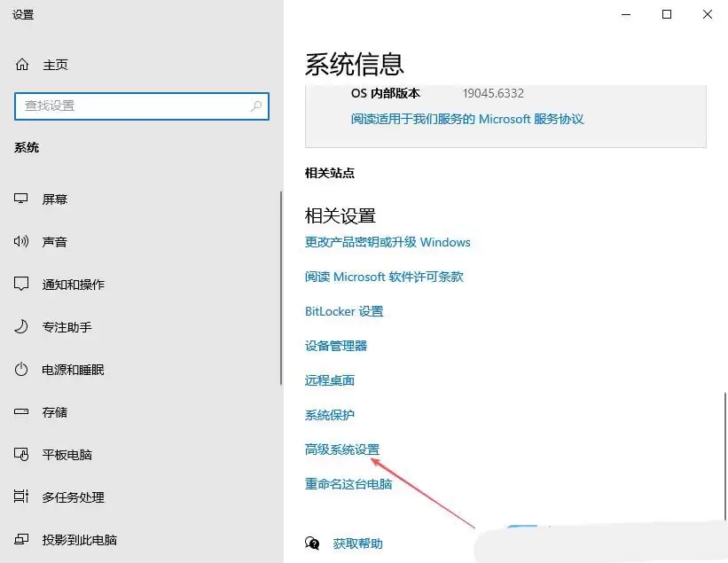The image size is (728, 563).
Task: Open BitLocker 设置
Action: [x=344, y=310]
